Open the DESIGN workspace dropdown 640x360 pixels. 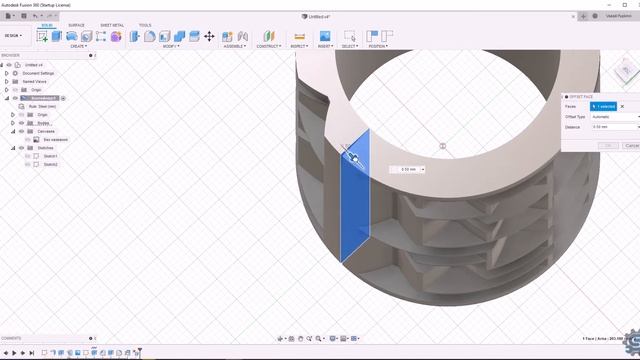(13, 36)
